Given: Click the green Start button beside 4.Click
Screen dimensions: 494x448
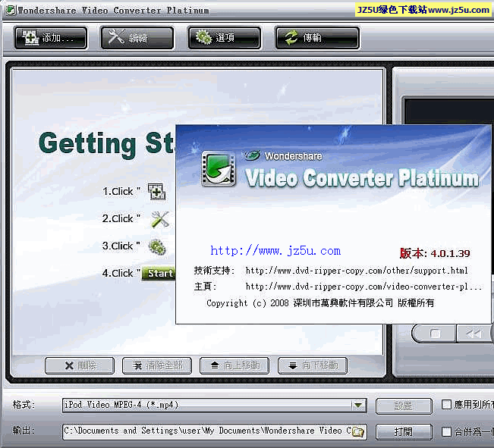Looking at the screenshot, I should [x=159, y=273].
